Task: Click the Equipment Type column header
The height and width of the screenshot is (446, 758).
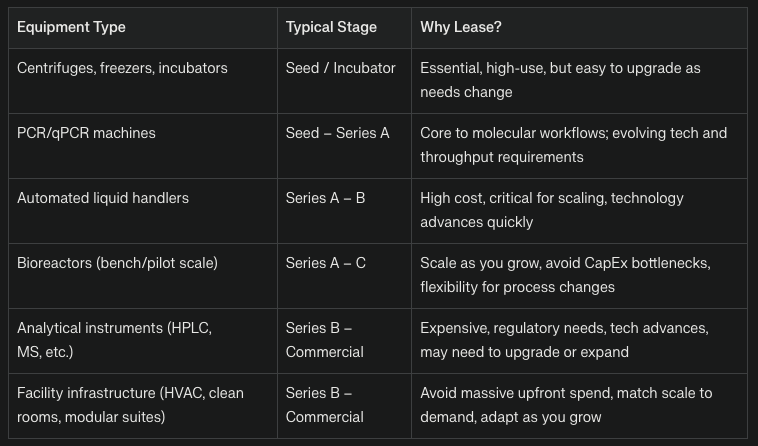Action: [x=143, y=28]
